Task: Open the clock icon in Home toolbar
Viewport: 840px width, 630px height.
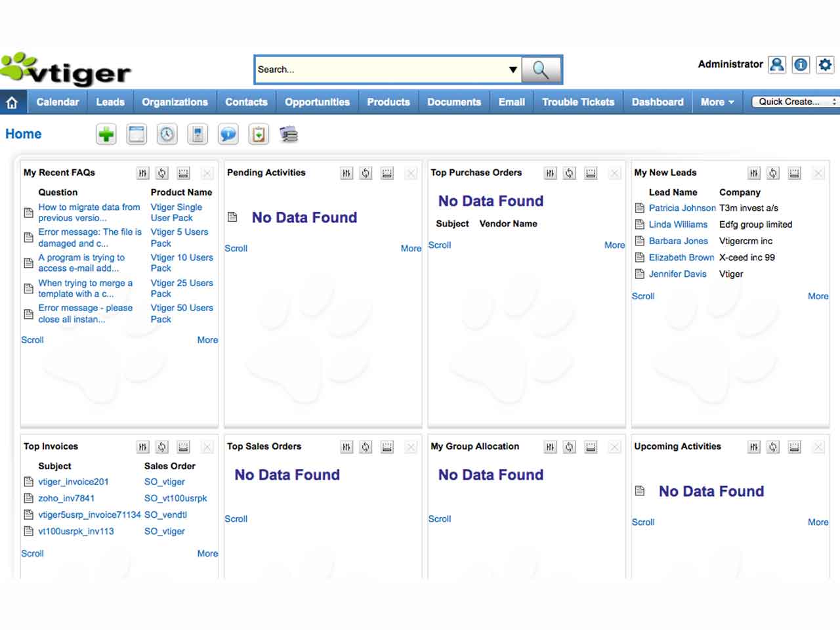Action: coord(167,135)
